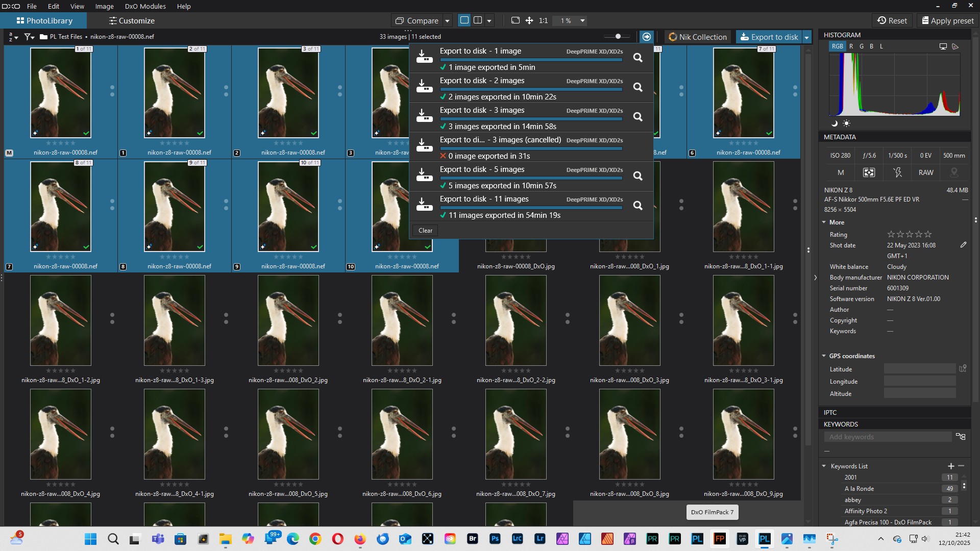Open the zoom percentage dropdown

pos(582,21)
